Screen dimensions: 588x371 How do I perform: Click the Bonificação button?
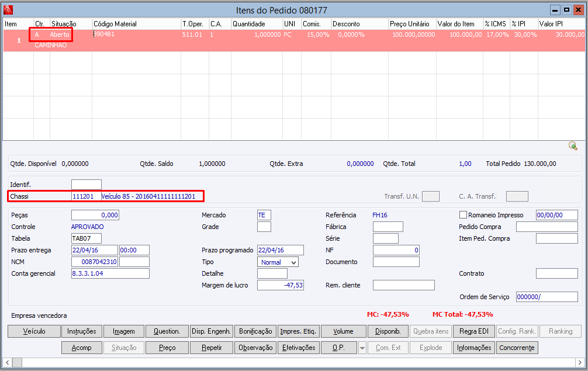[256, 331]
